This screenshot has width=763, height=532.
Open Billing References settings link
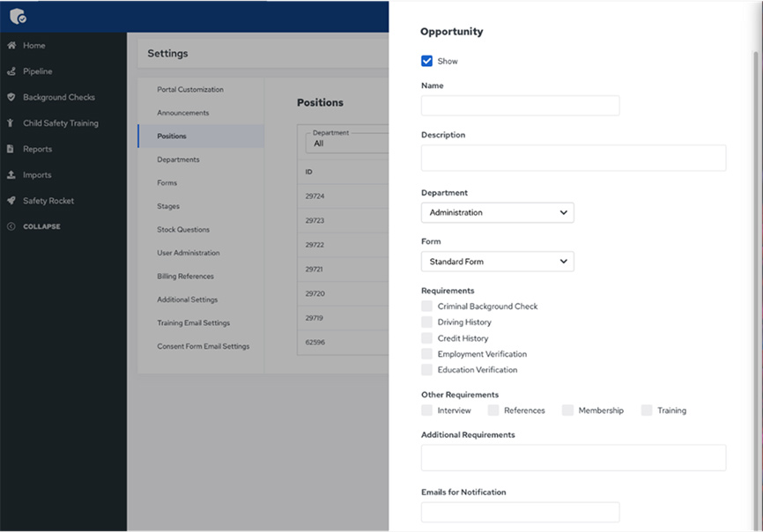(x=185, y=277)
